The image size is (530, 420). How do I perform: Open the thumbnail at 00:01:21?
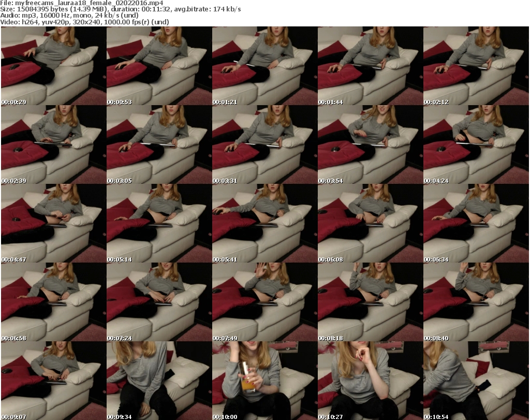[x=264, y=66]
